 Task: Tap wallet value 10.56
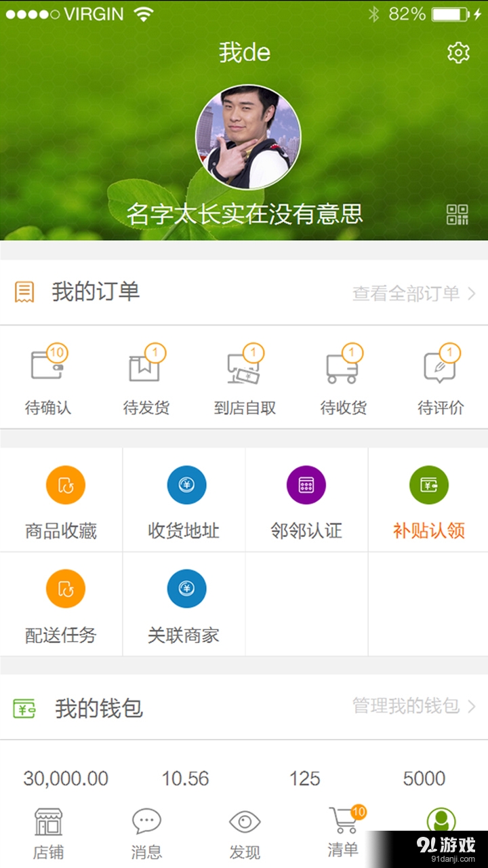(185, 778)
